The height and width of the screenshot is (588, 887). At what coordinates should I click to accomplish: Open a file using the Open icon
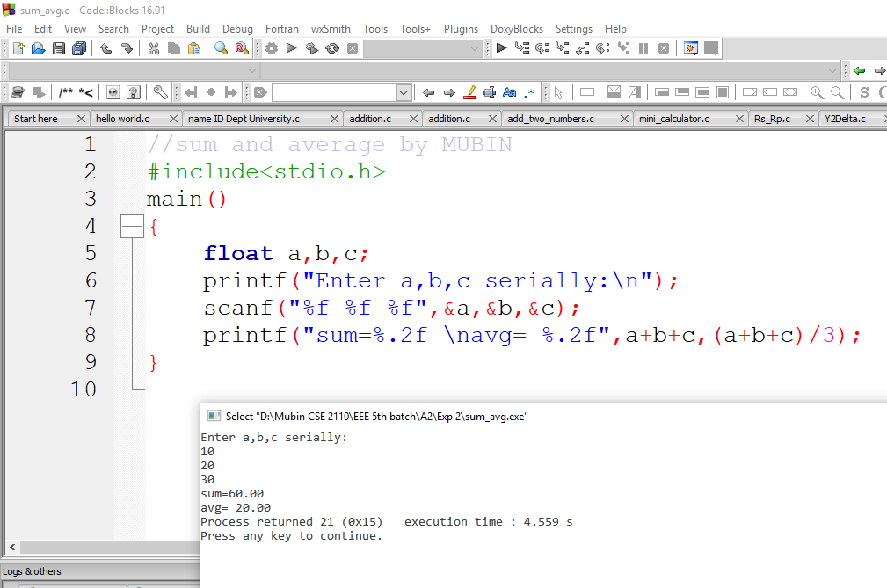click(38, 48)
